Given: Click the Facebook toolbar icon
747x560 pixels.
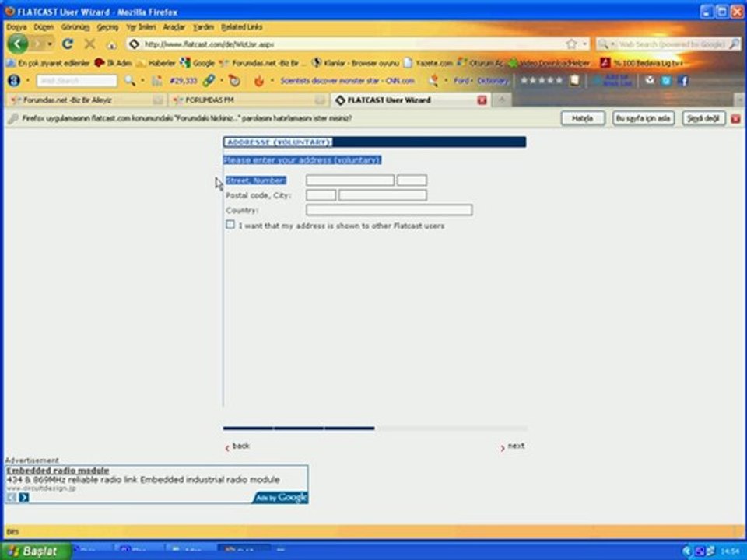Looking at the screenshot, I should pyautogui.click(x=682, y=80).
